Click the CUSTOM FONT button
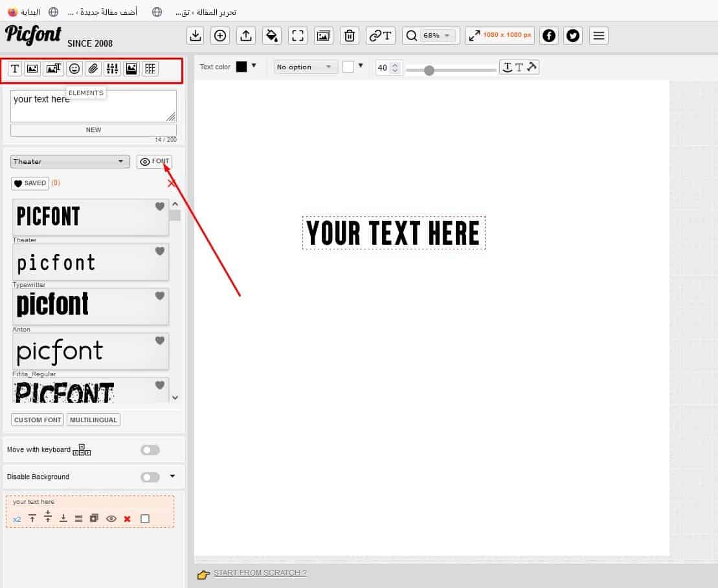Viewport: 718px width, 588px height. [38, 420]
